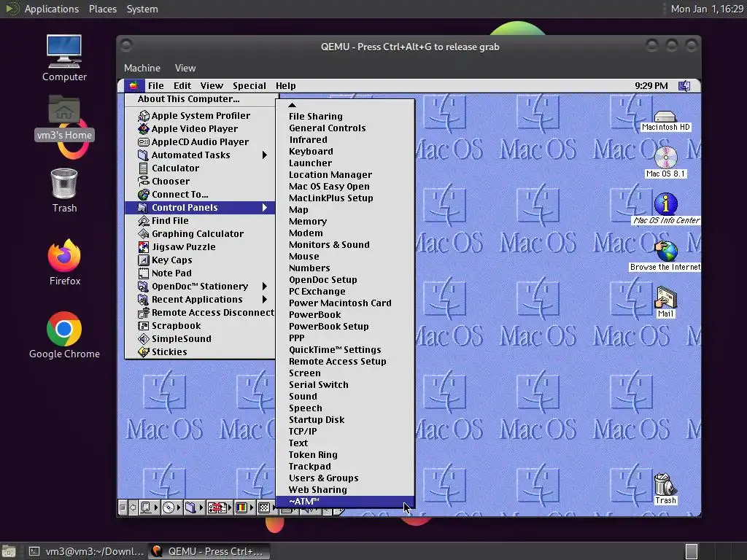Image resolution: width=747 pixels, height=560 pixels.
Task: Open Jigsaw Puzzle
Action: tap(200, 246)
